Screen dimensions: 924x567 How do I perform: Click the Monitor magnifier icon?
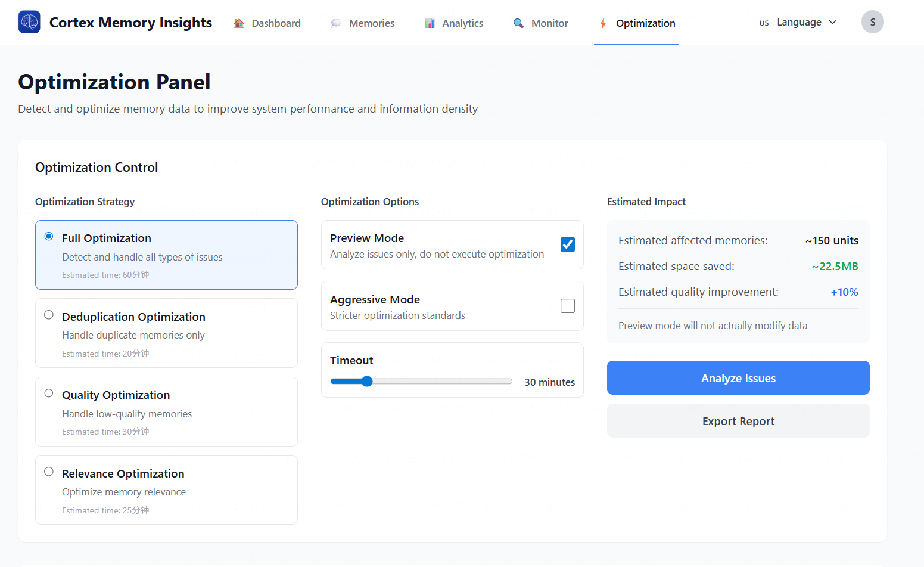click(x=519, y=23)
